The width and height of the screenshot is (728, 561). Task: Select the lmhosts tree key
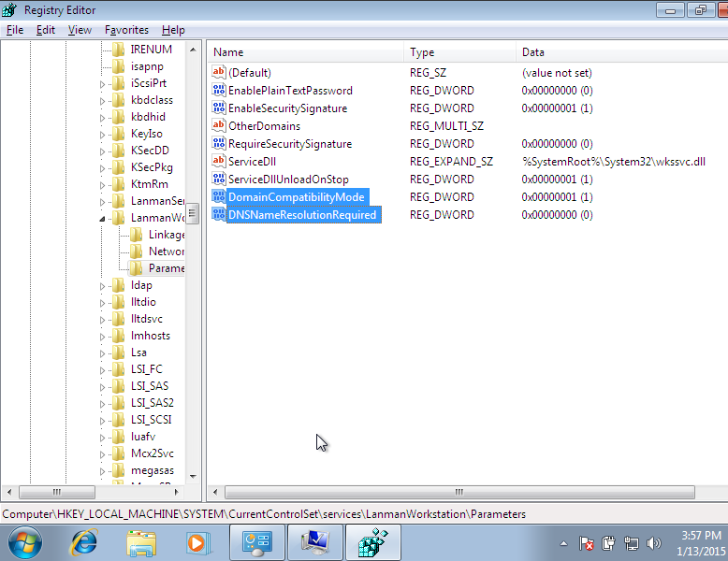click(x=151, y=336)
